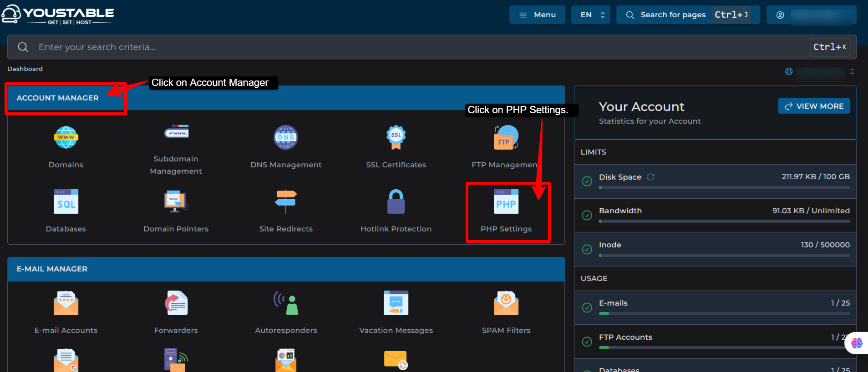Click the search criteria input field
Image resolution: width=868 pixels, height=372 pixels.
click(x=431, y=47)
